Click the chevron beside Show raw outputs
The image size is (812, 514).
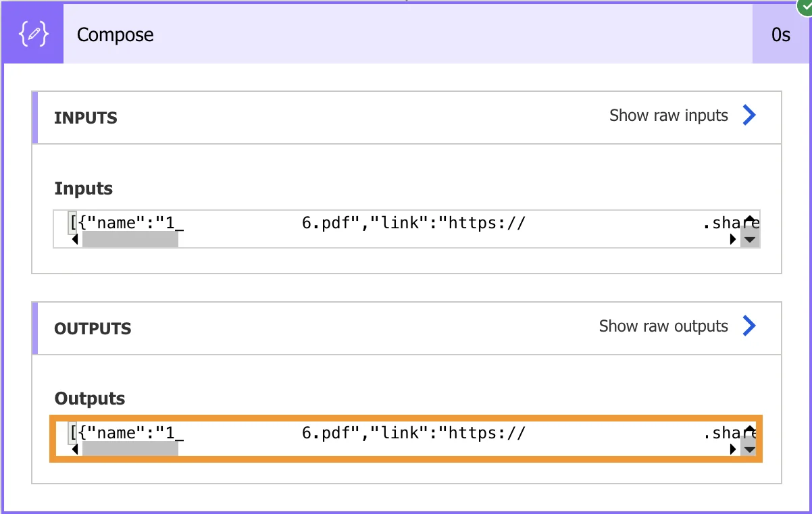click(748, 326)
